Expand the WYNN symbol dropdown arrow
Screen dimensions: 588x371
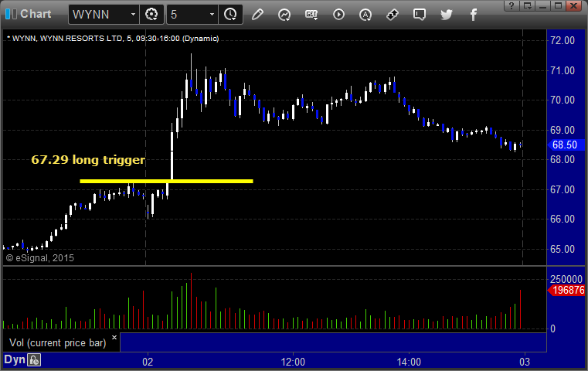pyautogui.click(x=133, y=15)
